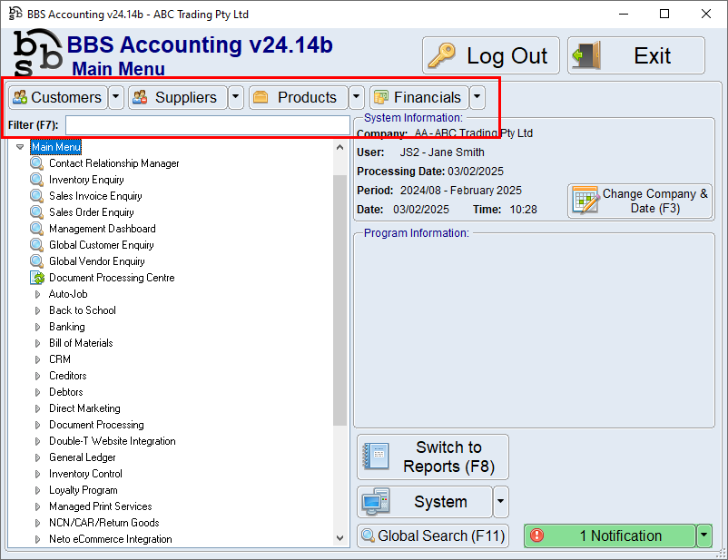Open the Financials menu button

[x=418, y=97]
